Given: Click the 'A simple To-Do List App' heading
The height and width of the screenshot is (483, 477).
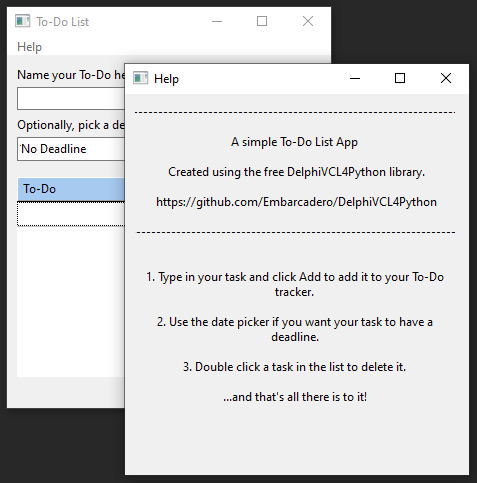Looking at the screenshot, I should point(294,142).
